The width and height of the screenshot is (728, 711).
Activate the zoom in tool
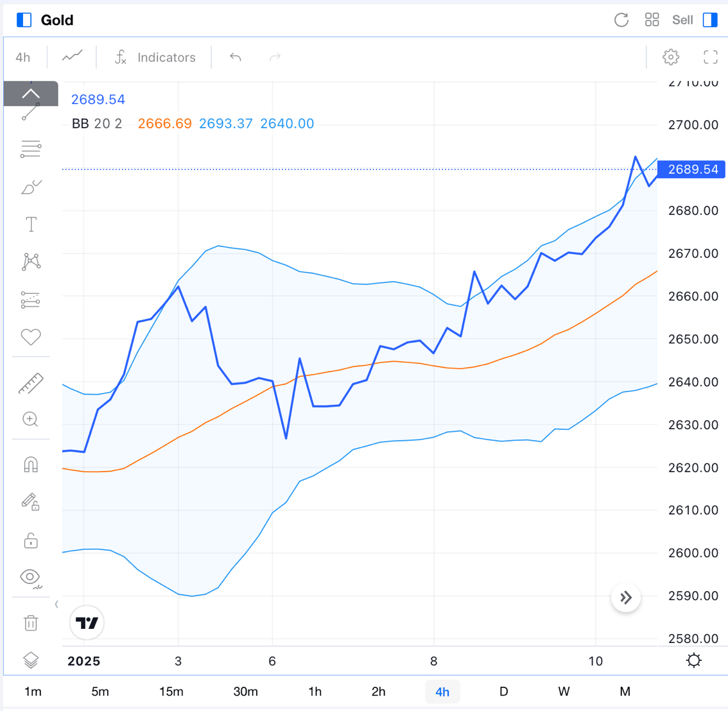[x=31, y=420]
